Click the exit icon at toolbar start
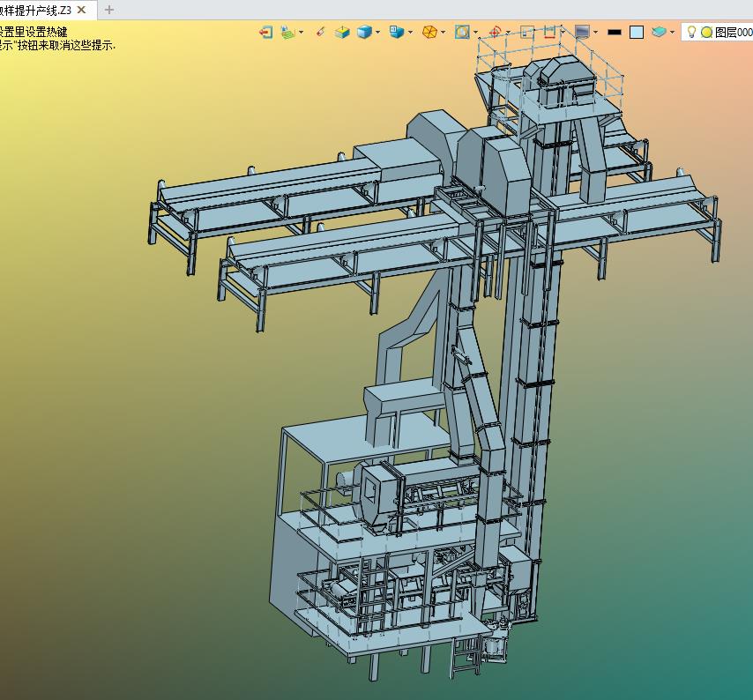The height and width of the screenshot is (700, 753). click(265, 32)
